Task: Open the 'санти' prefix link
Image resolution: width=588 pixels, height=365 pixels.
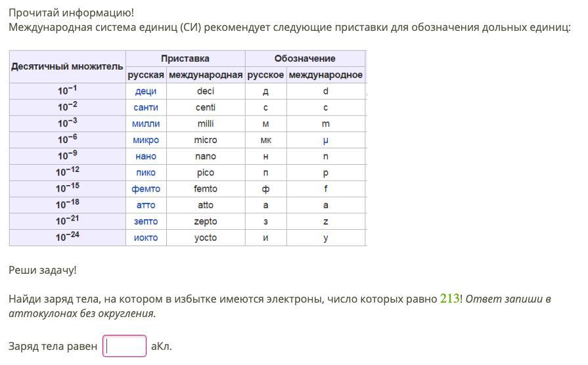Action: 145,108
